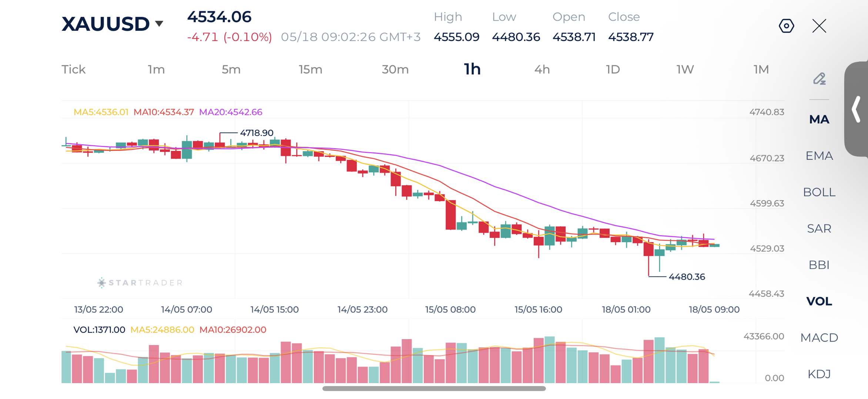Select the 1W timeframe
Viewport: 868px width, 399px height.
point(685,70)
